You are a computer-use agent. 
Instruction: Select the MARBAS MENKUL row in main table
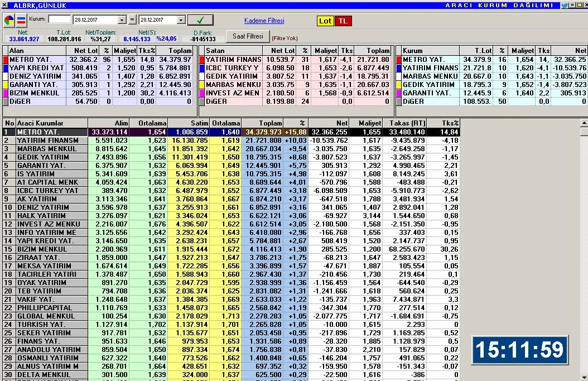point(231,149)
